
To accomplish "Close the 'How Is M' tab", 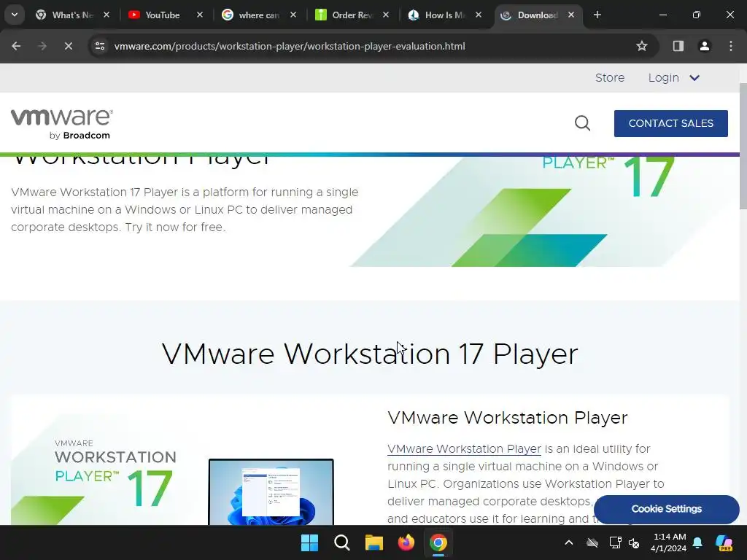I will coord(479,15).
